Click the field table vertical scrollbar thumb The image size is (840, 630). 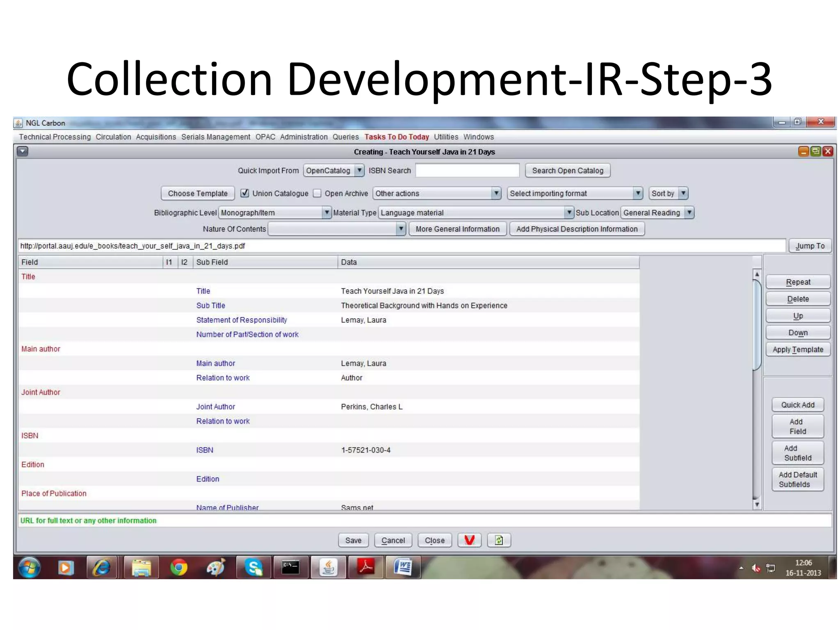coord(757,325)
